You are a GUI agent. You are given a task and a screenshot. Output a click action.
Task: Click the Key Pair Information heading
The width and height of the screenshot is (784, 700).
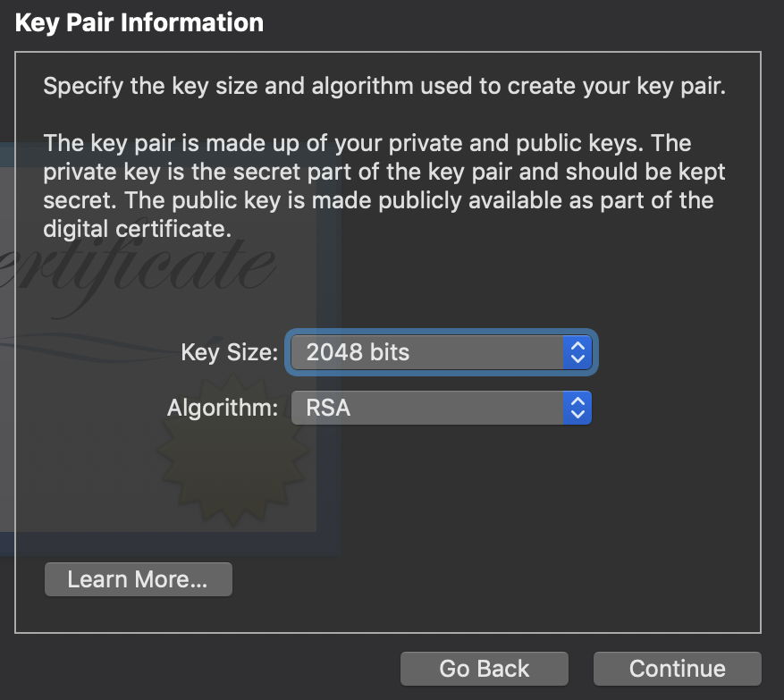click(139, 23)
